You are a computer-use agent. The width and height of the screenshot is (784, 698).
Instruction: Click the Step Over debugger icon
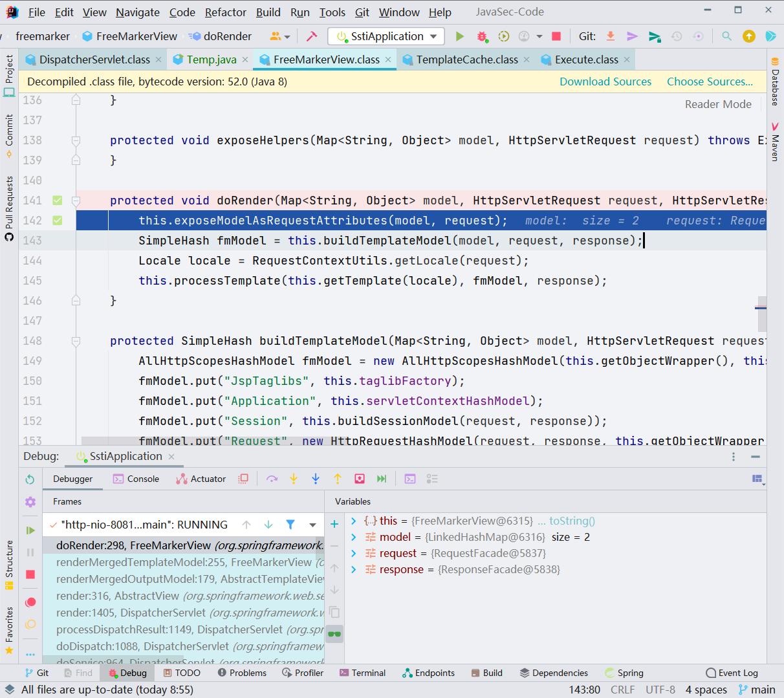(272, 479)
